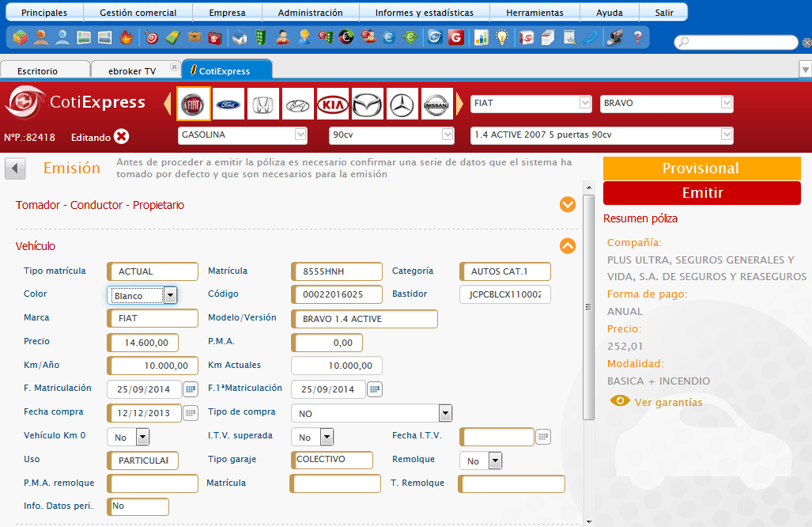Cancel editing with the red X icon
812x527 pixels.
(x=122, y=136)
